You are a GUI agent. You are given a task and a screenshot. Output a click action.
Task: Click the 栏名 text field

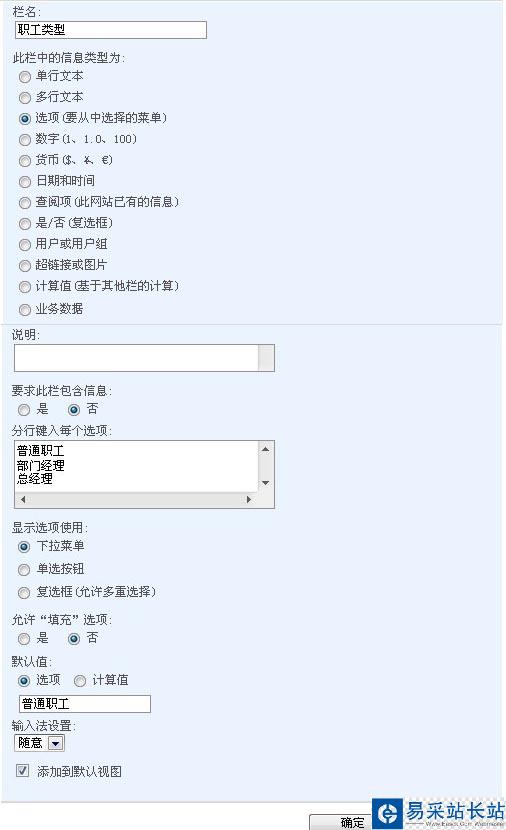tap(111, 30)
